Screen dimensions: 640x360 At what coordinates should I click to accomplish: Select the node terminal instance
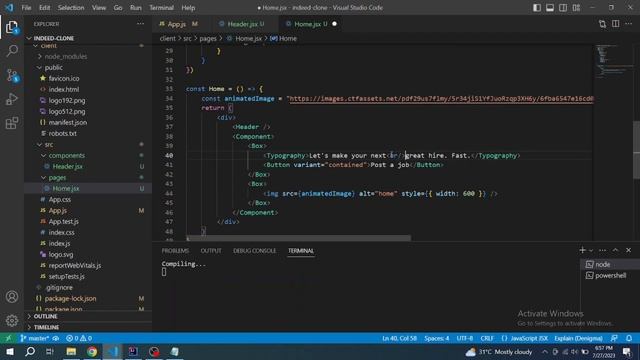click(x=610, y=264)
